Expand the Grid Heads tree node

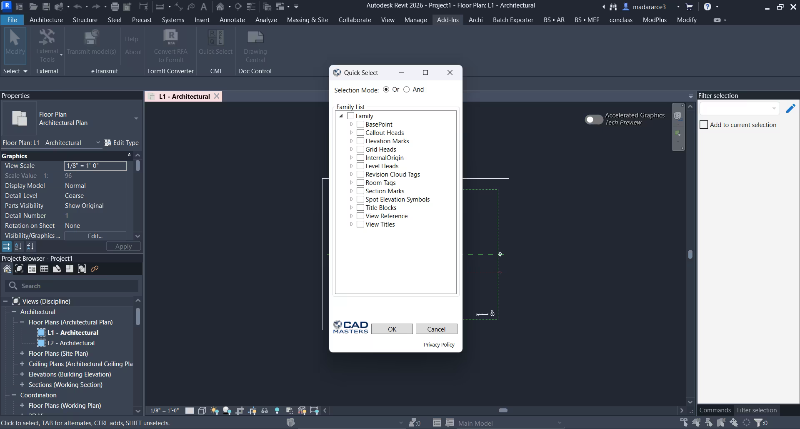tap(351, 149)
